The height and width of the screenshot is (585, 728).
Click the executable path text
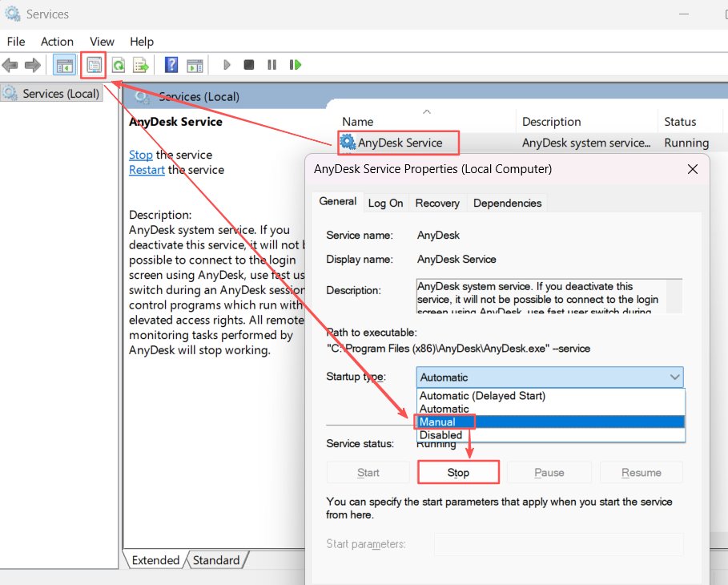coord(458,349)
